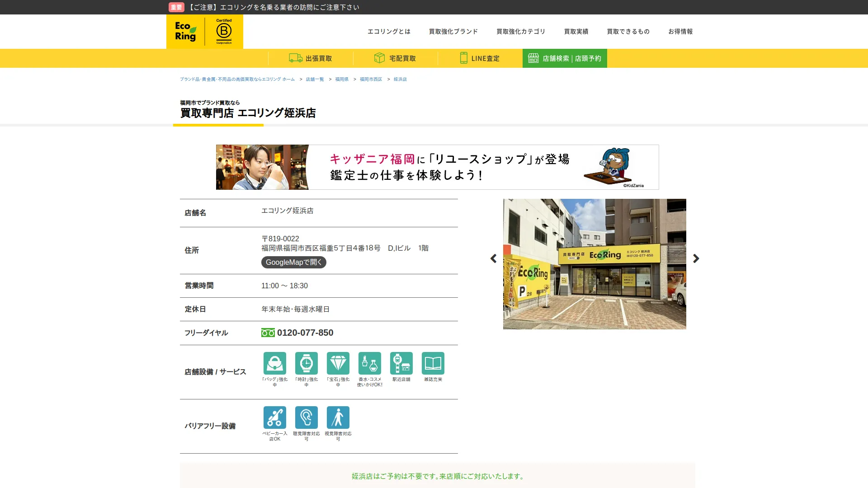Open the キッザニア福岡 banner
Viewport: 868px width, 488px height.
(x=437, y=167)
